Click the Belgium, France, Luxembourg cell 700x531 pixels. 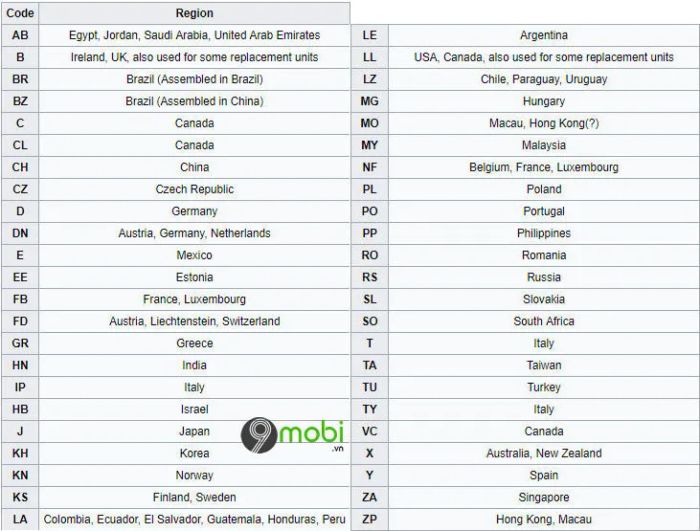pyautogui.click(x=544, y=167)
